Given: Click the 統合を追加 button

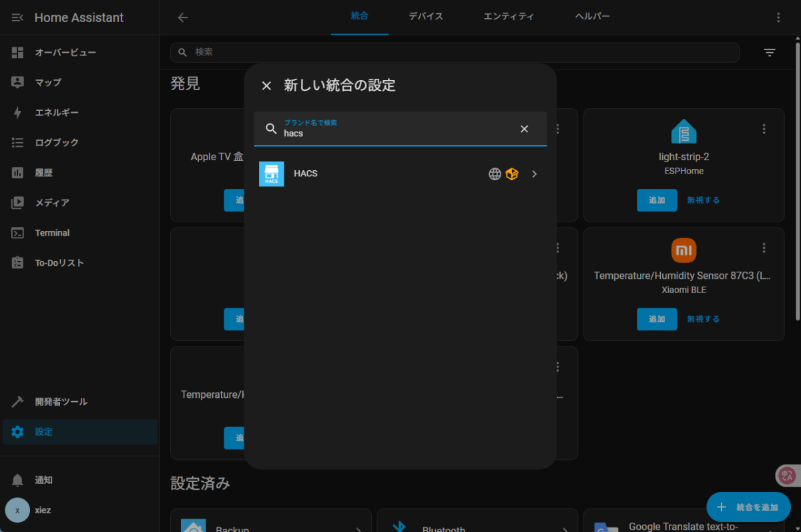Looking at the screenshot, I should tap(748, 507).
